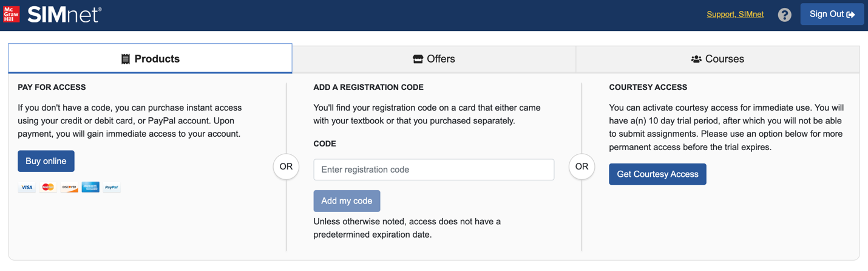Click the Mastercard payment icon
This screenshot has width=868, height=271.
48,187
